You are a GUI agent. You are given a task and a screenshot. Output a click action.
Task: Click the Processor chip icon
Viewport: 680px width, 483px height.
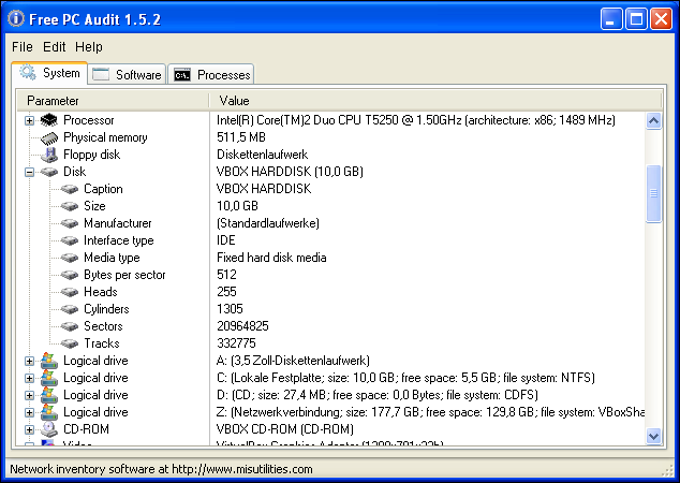point(49,120)
